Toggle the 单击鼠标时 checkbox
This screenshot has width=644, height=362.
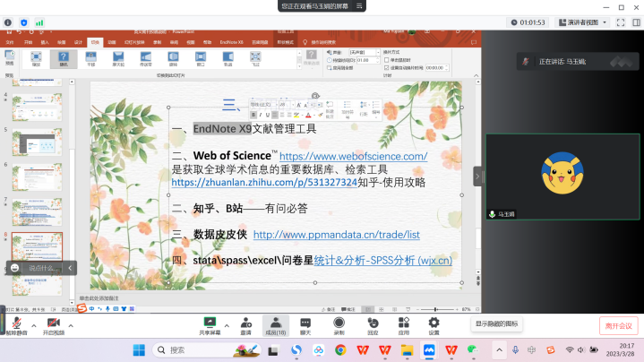(x=385, y=60)
